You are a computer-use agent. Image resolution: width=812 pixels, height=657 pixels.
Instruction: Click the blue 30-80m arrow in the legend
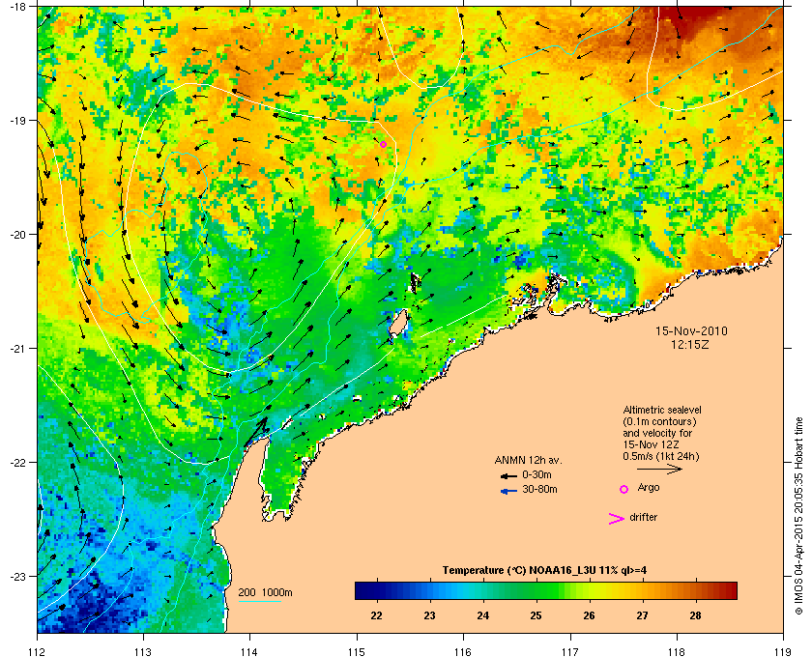(x=509, y=491)
